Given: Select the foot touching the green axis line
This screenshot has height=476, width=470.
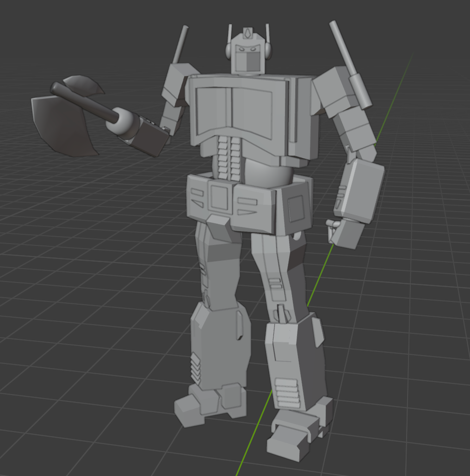Looking at the screenshot, I should point(299,431).
